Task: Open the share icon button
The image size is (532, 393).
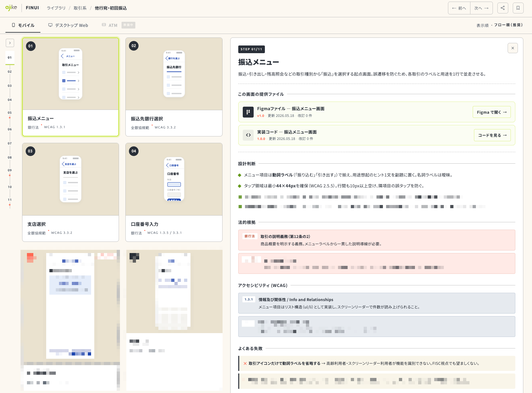Action: coord(502,8)
